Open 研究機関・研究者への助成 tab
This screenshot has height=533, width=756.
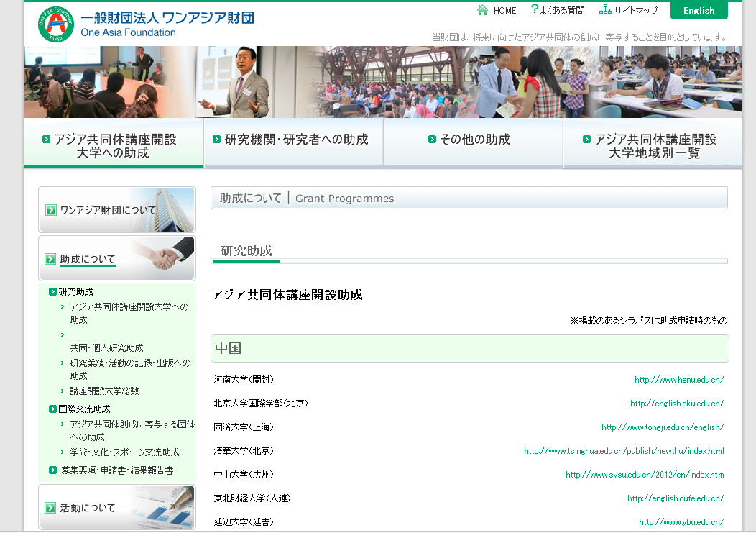[293, 140]
